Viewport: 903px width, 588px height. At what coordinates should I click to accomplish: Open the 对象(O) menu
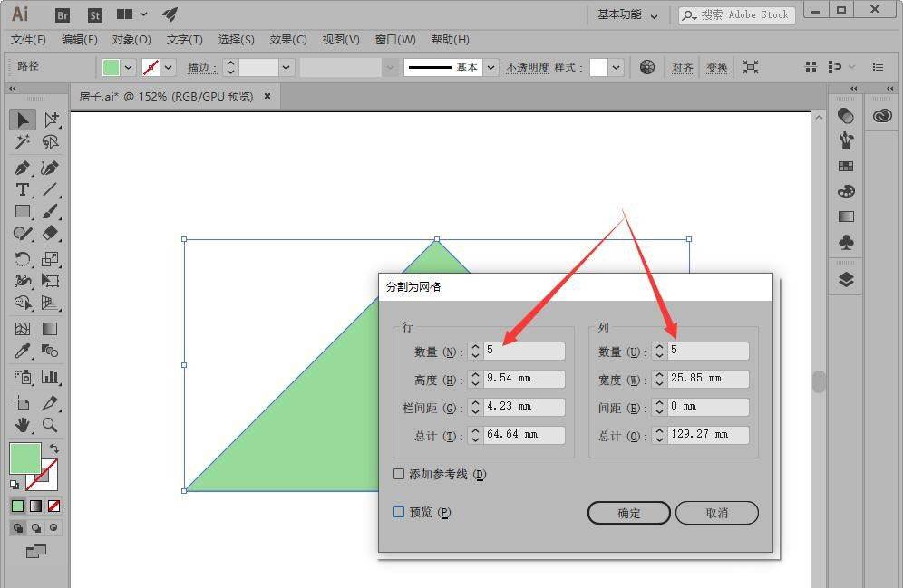pos(131,40)
